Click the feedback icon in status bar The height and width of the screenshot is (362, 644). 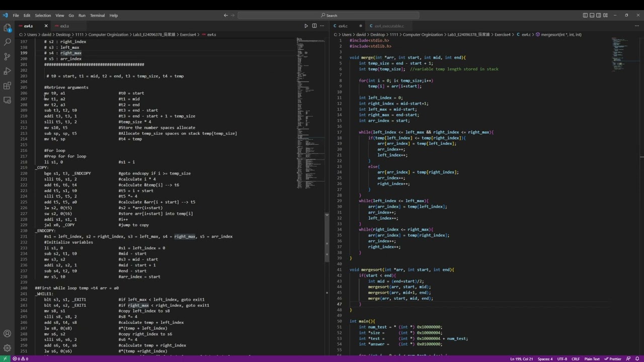[x=628, y=359]
